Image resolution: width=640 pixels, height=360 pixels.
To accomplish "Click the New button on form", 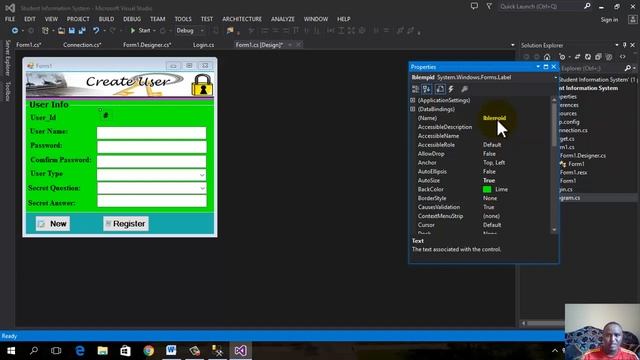I will click(53, 224).
